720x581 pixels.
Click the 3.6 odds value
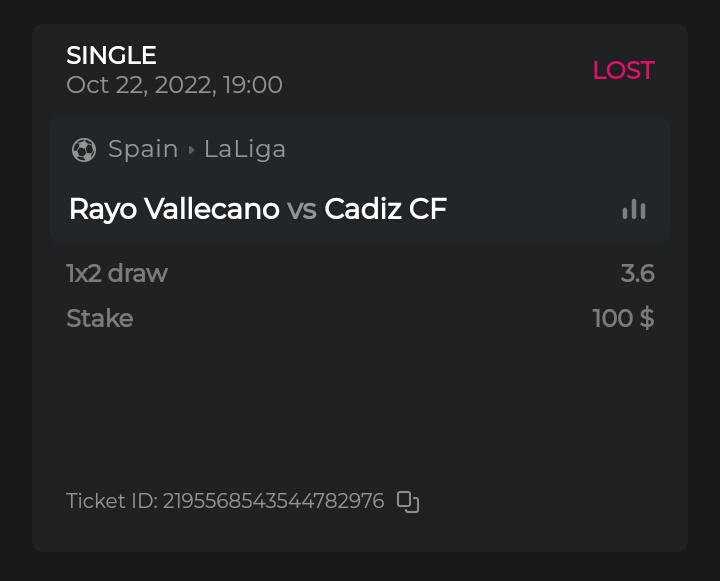[637, 273]
